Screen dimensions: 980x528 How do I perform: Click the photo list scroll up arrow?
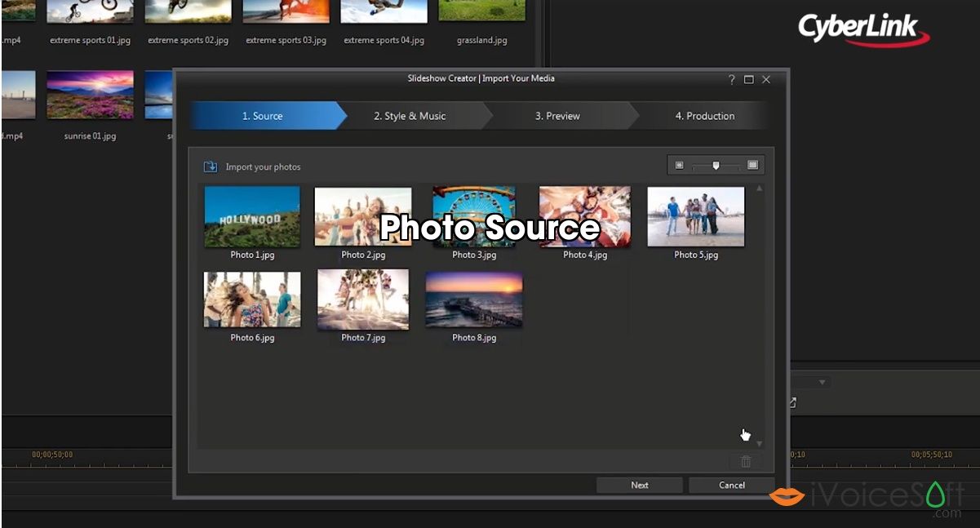(x=760, y=189)
